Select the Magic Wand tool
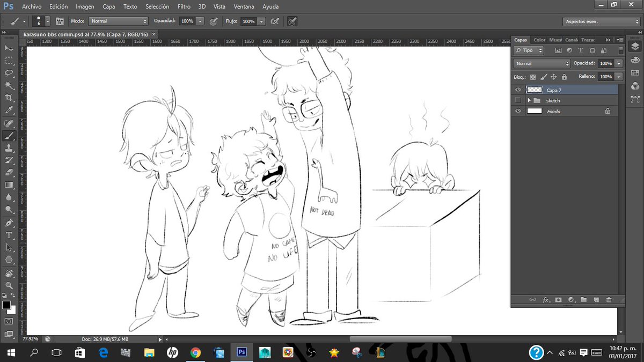This screenshot has width=644, height=362. [9, 85]
